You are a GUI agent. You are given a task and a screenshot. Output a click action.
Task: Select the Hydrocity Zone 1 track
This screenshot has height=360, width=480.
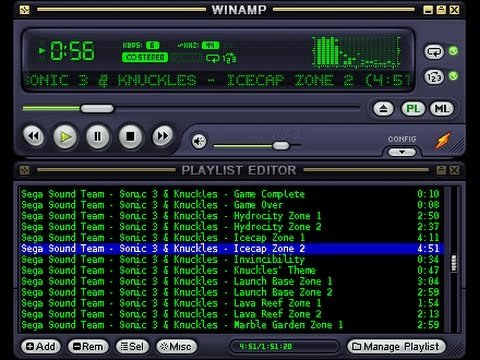[231, 216]
